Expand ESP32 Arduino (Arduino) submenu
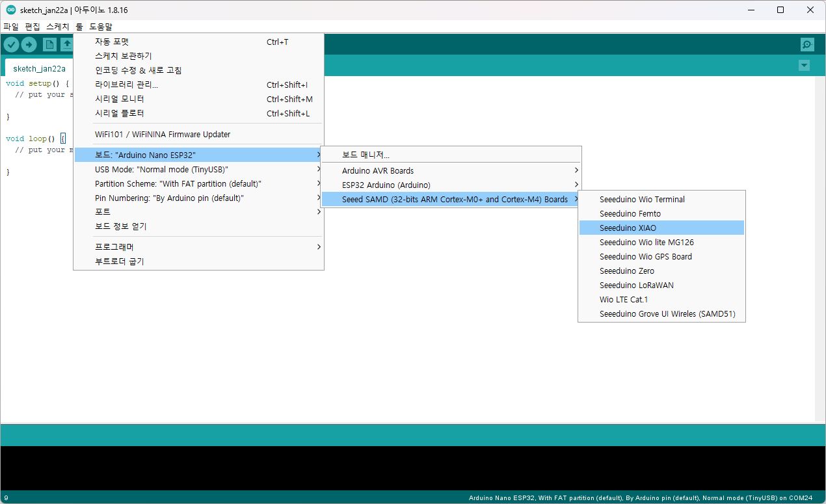Screen dimensions: 826x504 click(451, 185)
